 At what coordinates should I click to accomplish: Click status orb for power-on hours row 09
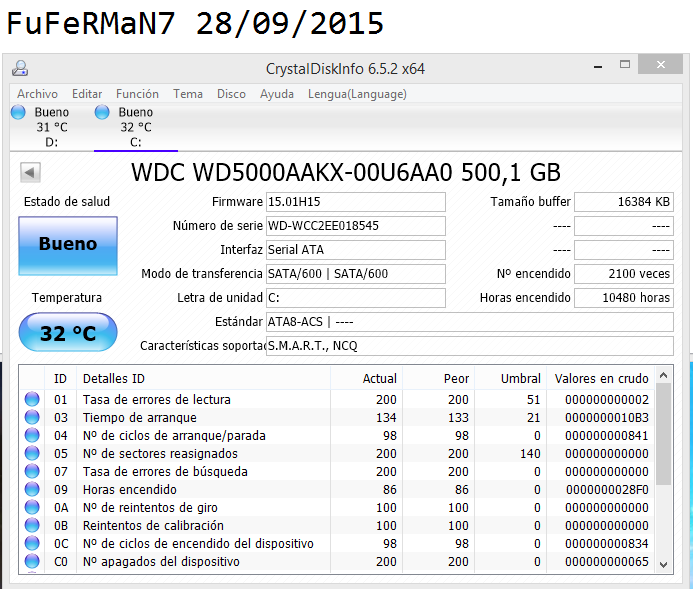pyautogui.click(x=32, y=490)
